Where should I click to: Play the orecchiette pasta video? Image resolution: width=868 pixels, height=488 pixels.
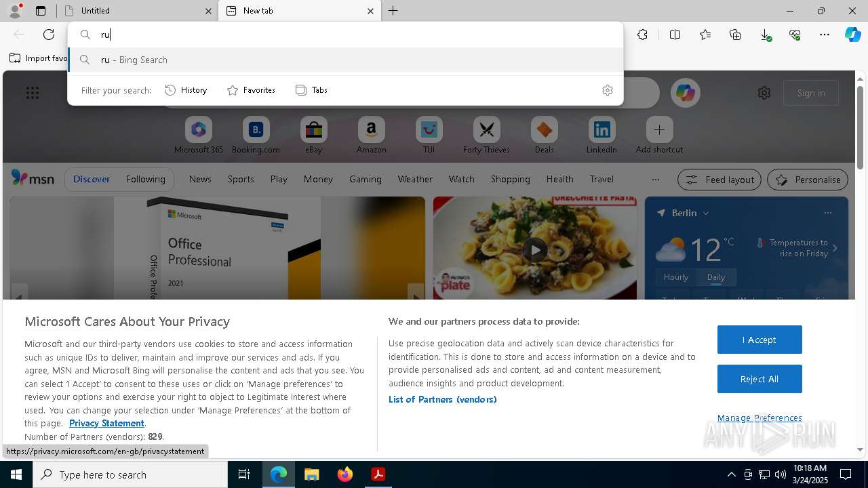click(535, 250)
